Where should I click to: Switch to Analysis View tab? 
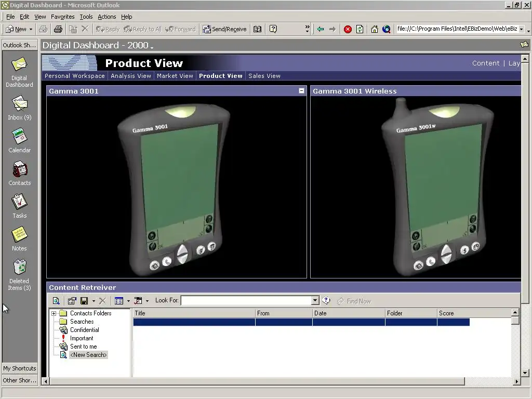click(130, 76)
